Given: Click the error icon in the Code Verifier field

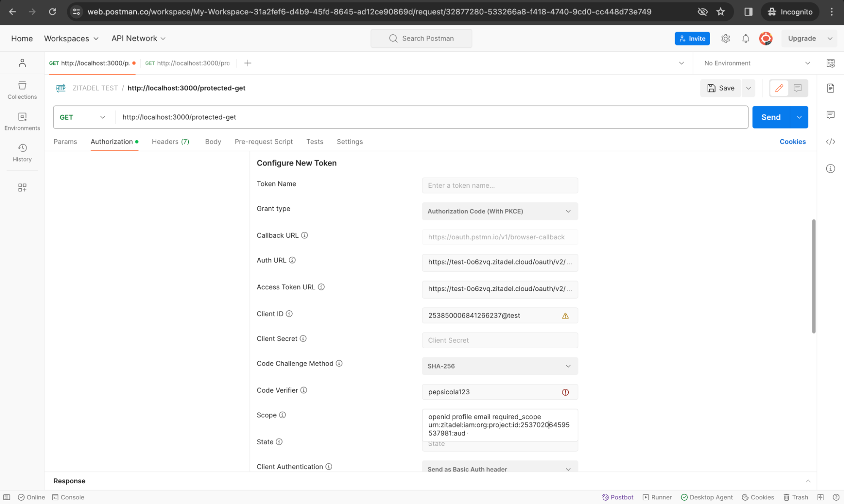Looking at the screenshot, I should pos(565,392).
